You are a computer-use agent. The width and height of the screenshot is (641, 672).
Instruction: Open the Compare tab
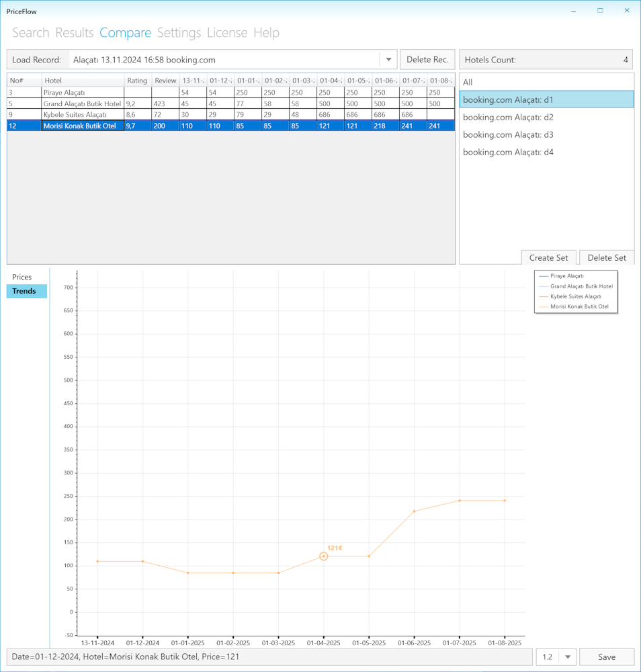coord(125,32)
